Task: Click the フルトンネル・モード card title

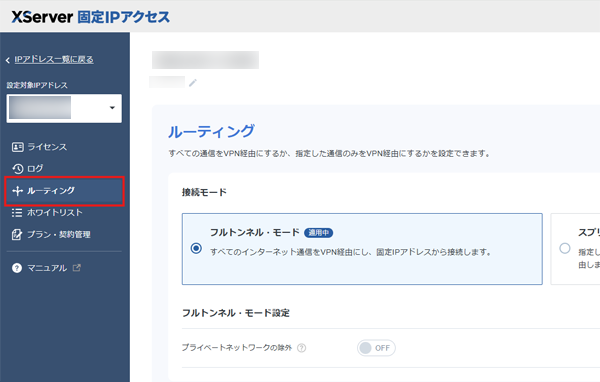Action: coord(255,233)
